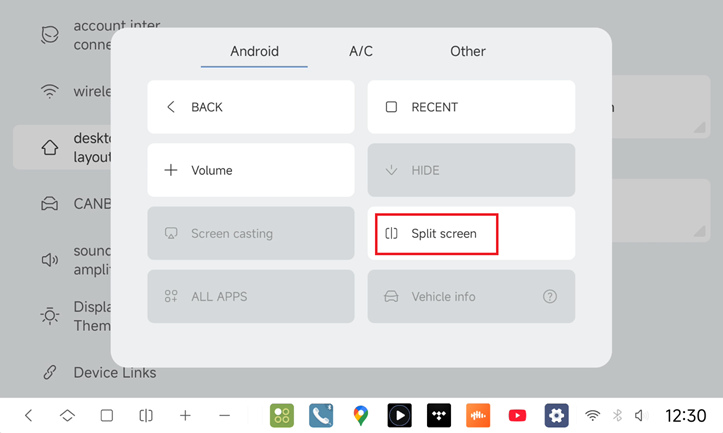Select the HIDE option
This screenshot has height=433, width=723.
[x=471, y=170]
